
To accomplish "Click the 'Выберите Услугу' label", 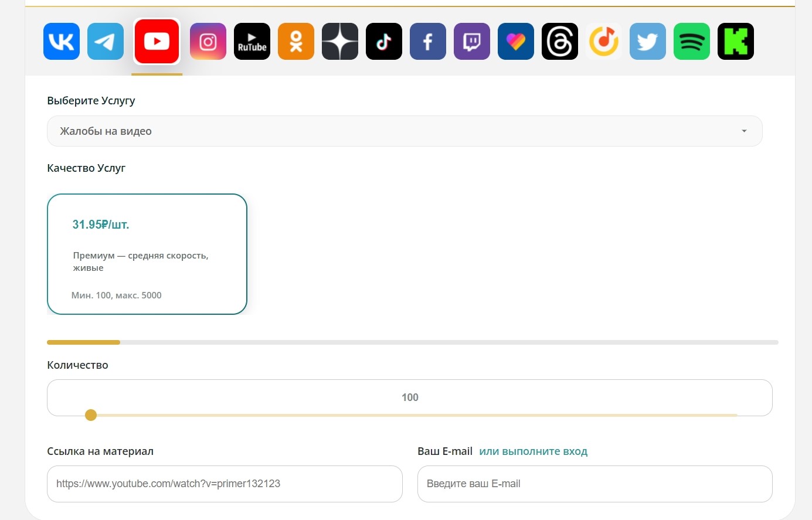I will pos(91,101).
